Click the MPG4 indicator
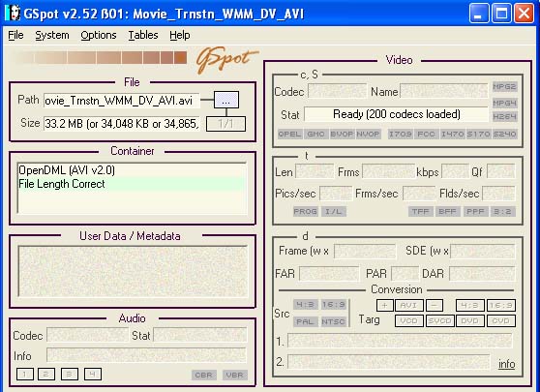 click(504, 103)
